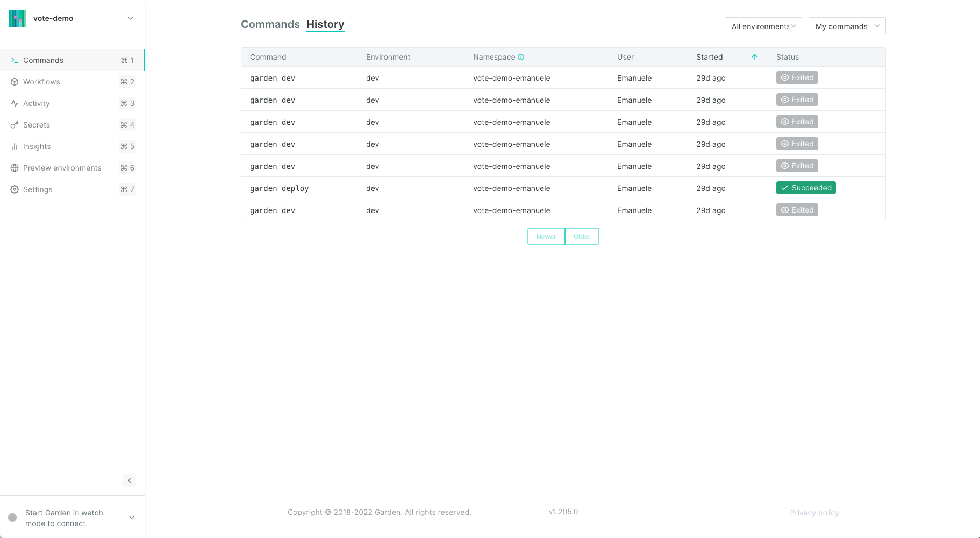
Task: Collapse the sidebar with the chevron button
Action: coord(130,480)
